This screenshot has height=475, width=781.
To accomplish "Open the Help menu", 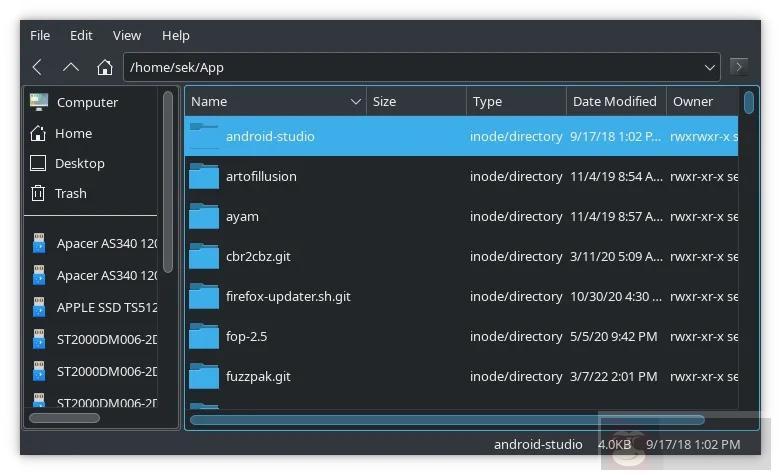I will pos(175,35).
